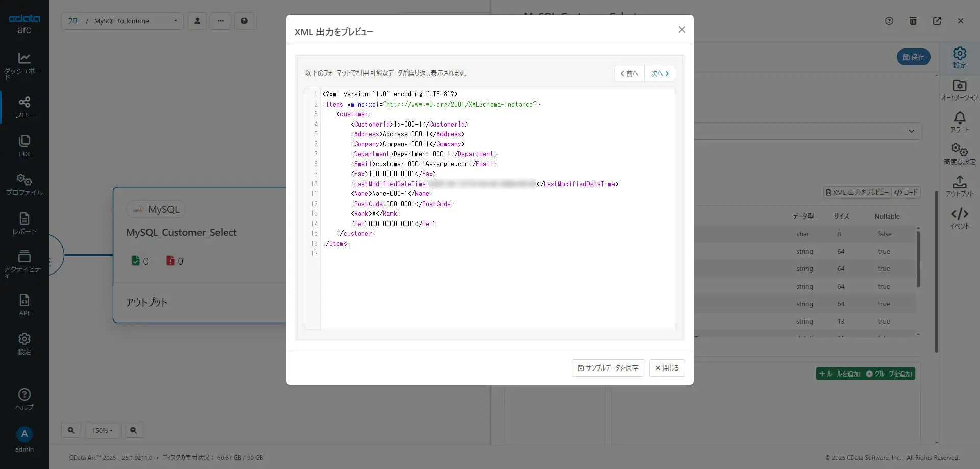The image size is (980, 469).
Task: Open the Activity sidebar item
Action: click(x=24, y=264)
